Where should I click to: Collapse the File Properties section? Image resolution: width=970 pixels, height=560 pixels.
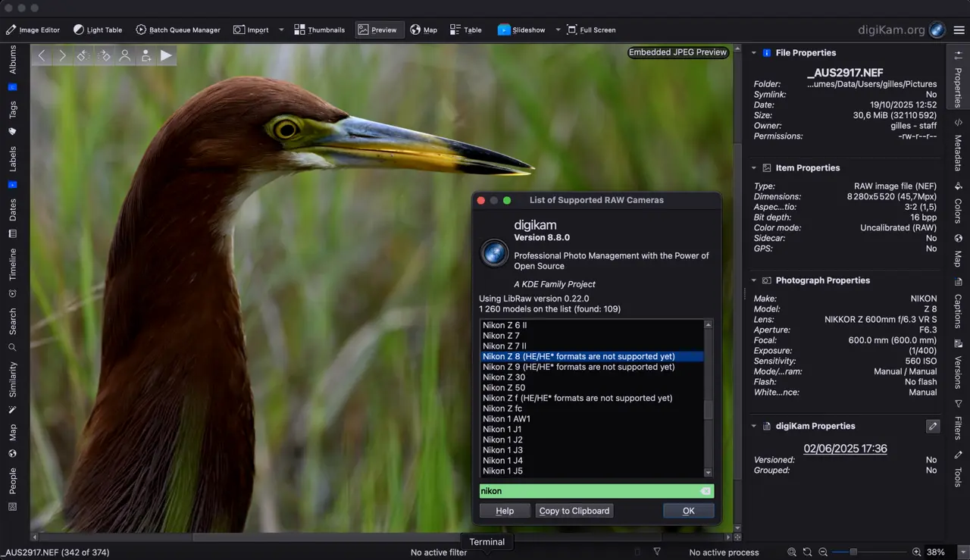(x=754, y=53)
